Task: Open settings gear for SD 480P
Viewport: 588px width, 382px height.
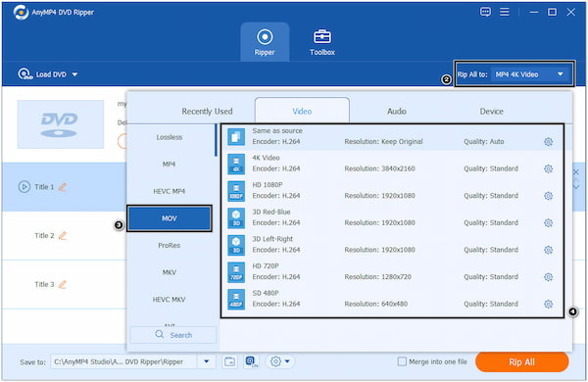Action: (x=548, y=304)
